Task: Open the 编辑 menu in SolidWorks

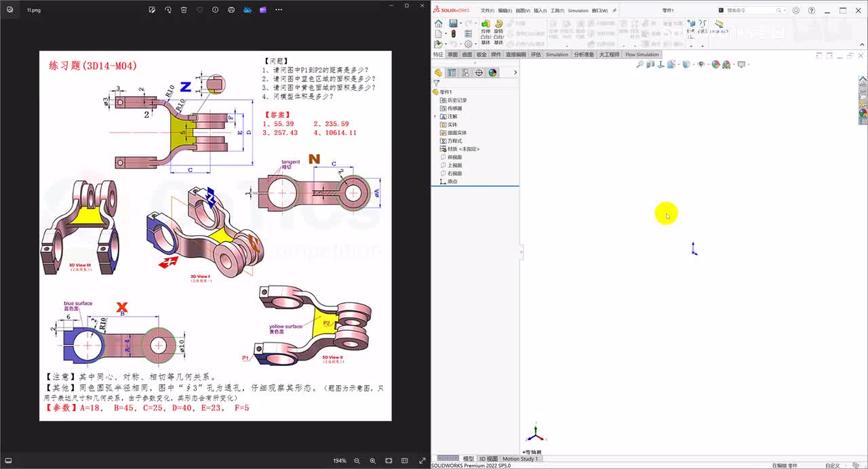Action: tap(505, 11)
